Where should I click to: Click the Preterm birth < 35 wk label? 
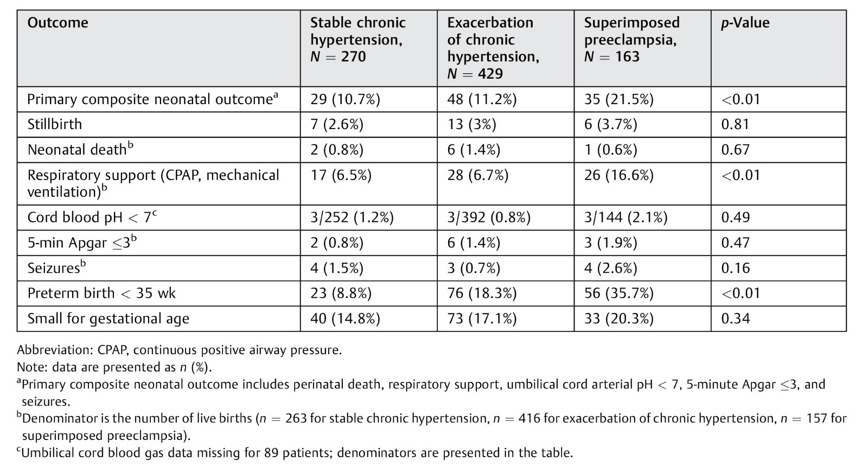(101, 293)
